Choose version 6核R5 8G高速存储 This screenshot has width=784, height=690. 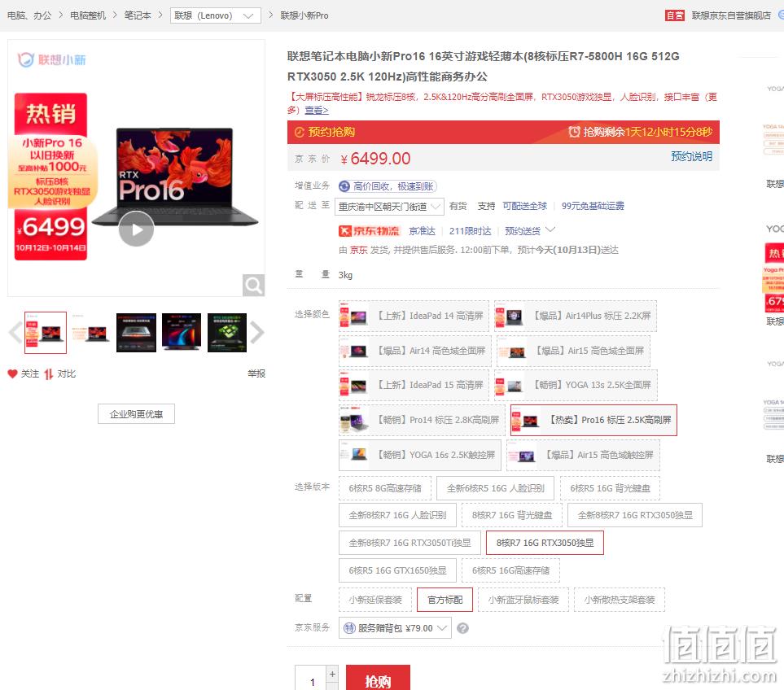385,488
